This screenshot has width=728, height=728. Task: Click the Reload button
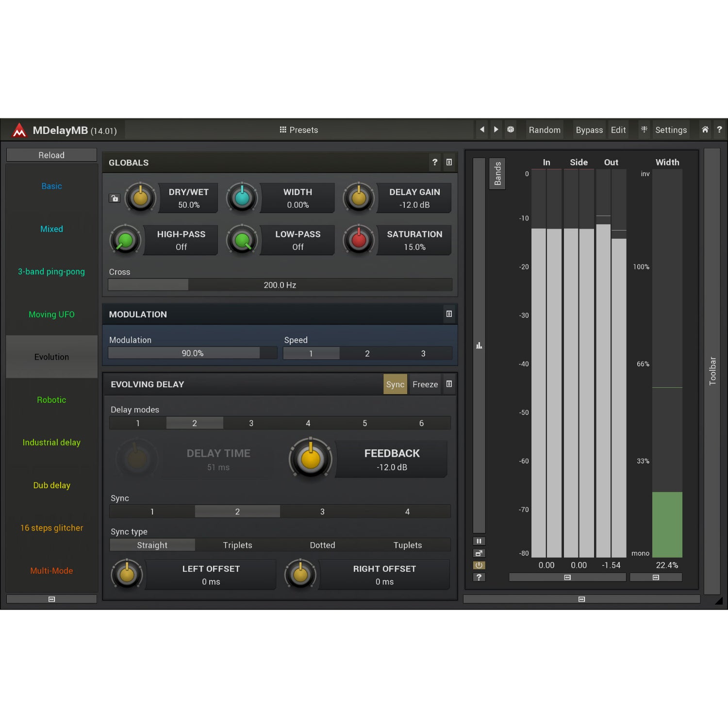click(x=51, y=155)
